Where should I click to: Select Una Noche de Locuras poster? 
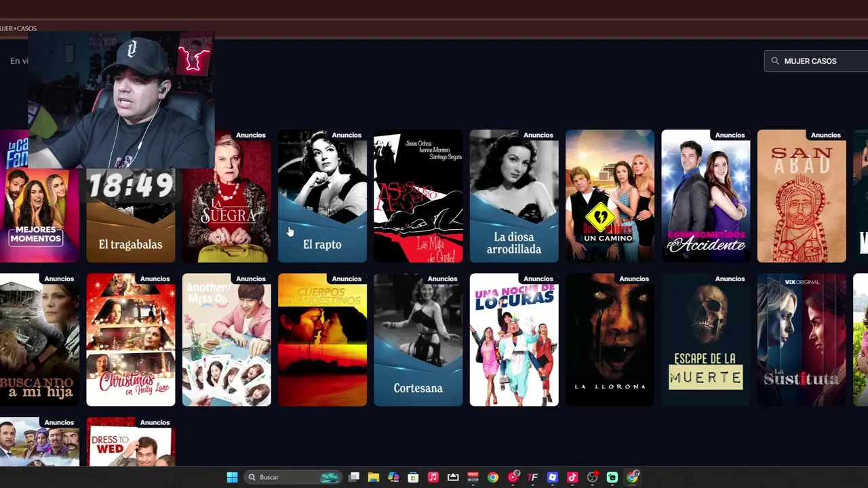click(x=514, y=340)
